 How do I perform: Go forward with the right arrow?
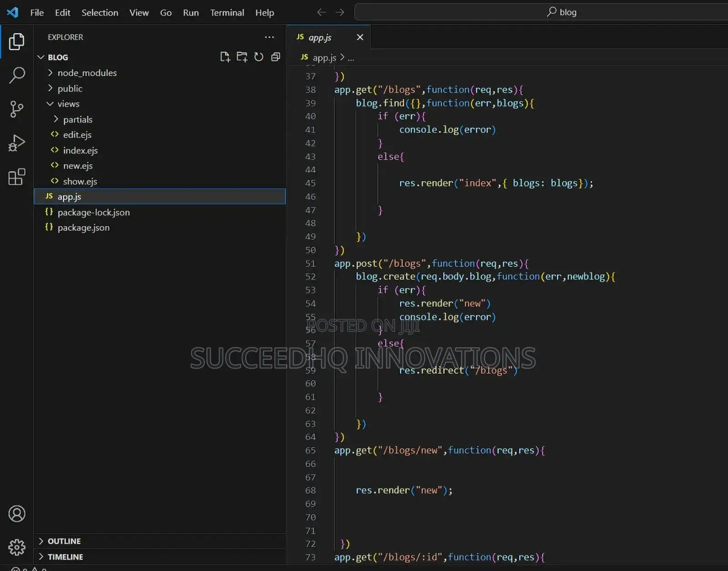point(340,12)
